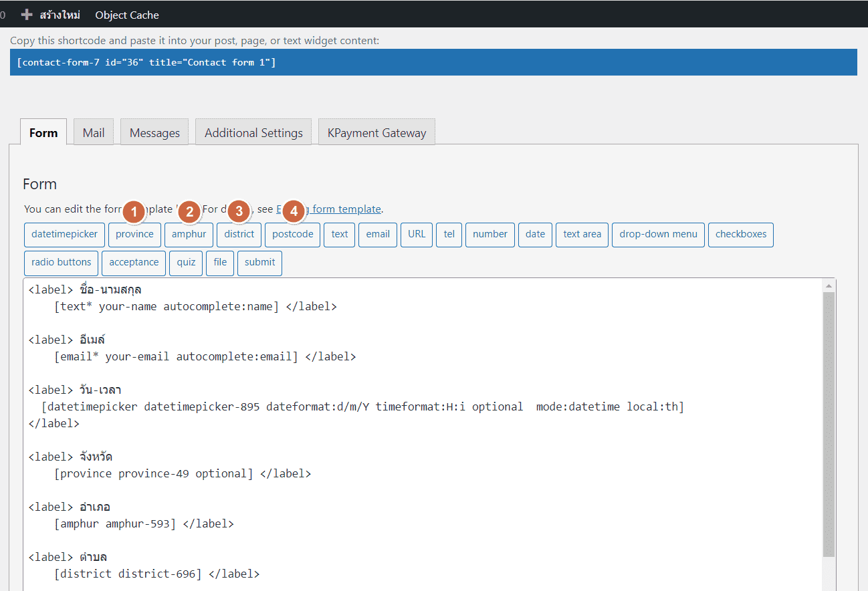This screenshot has height=591, width=868.
Task: Insert a drop-down menu tag
Action: coord(658,235)
